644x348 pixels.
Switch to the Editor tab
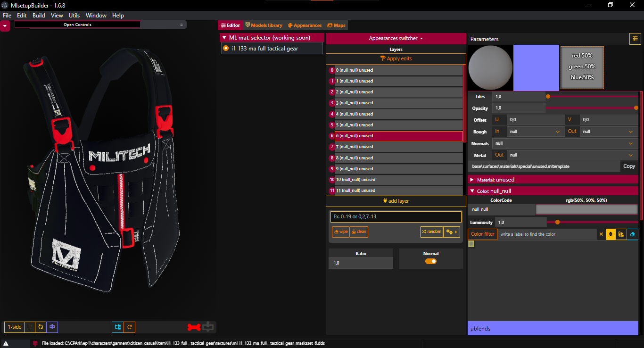pyautogui.click(x=231, y=25)
